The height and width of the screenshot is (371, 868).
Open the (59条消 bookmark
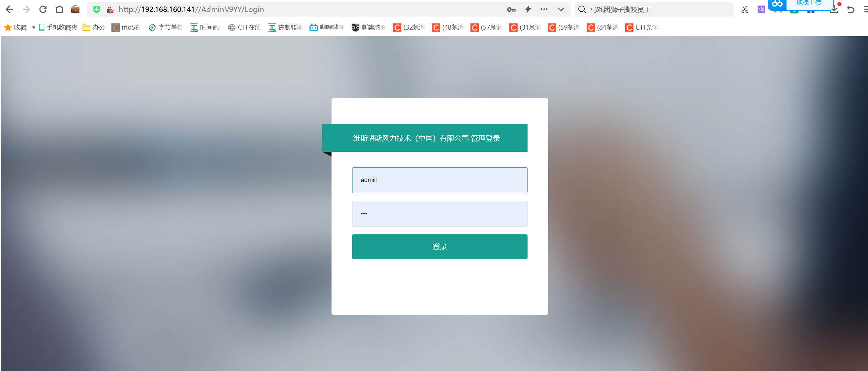click(x=564, y=27)
